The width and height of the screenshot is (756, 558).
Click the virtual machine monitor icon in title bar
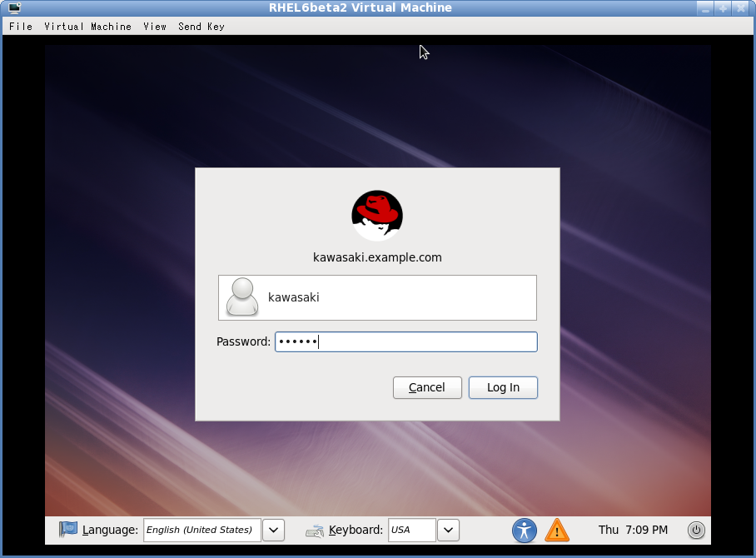[x=14, y=7]
